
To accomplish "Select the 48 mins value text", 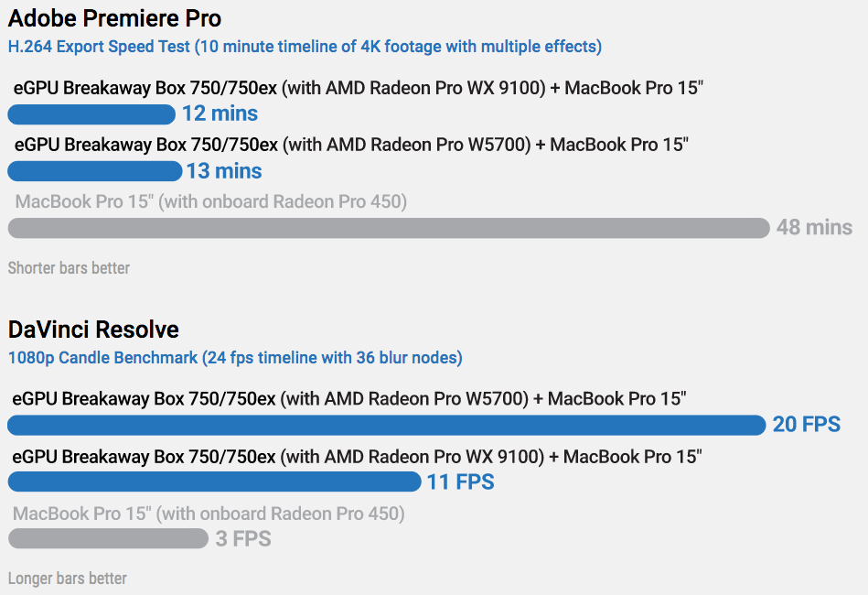I will pyautogui.click(x=814, y=228).
